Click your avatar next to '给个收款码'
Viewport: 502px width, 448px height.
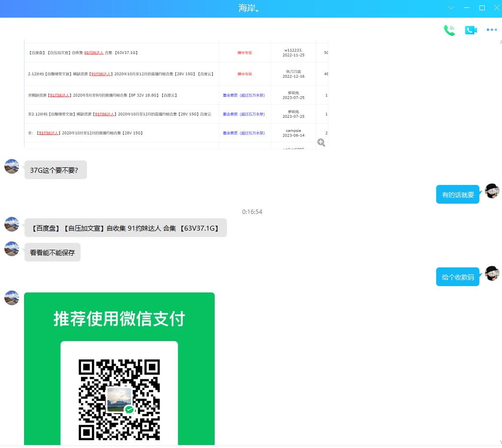[x=492, y=273]
